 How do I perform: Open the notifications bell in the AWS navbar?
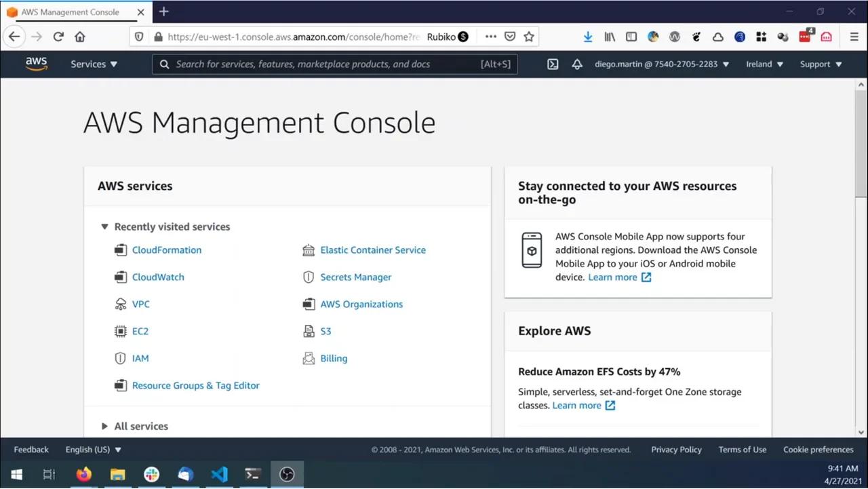point(576,64)
